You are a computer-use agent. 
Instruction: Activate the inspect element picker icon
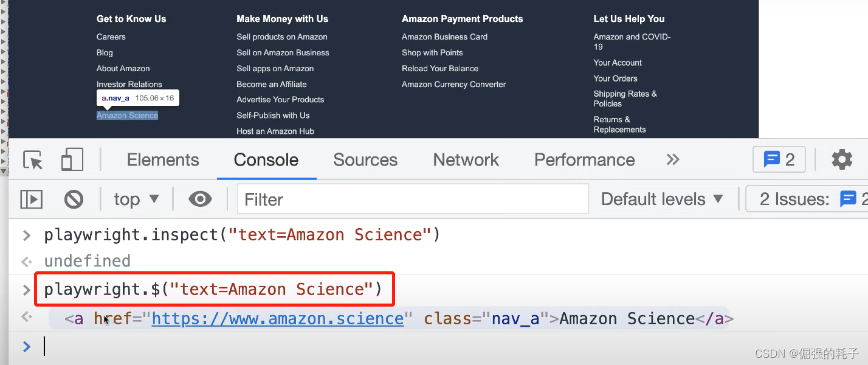pos(33,160)
